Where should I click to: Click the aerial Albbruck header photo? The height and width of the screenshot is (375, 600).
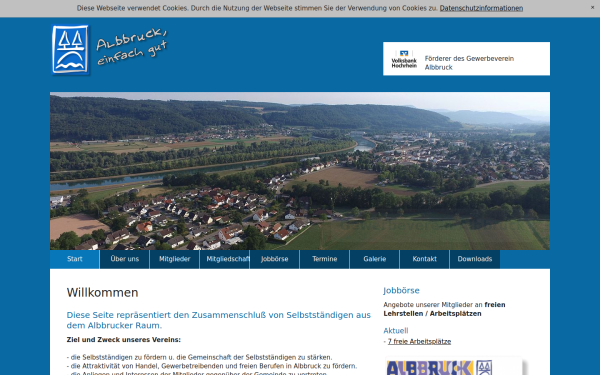tap(300, 171)
